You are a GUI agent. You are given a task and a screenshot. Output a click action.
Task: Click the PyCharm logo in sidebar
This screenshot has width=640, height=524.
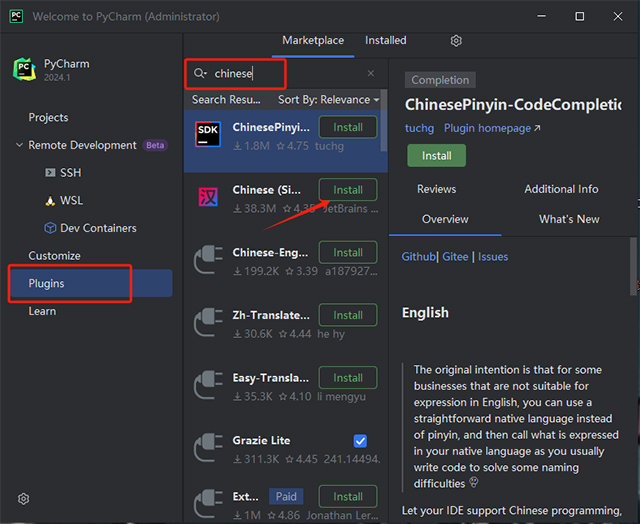(x=24, y=70)
